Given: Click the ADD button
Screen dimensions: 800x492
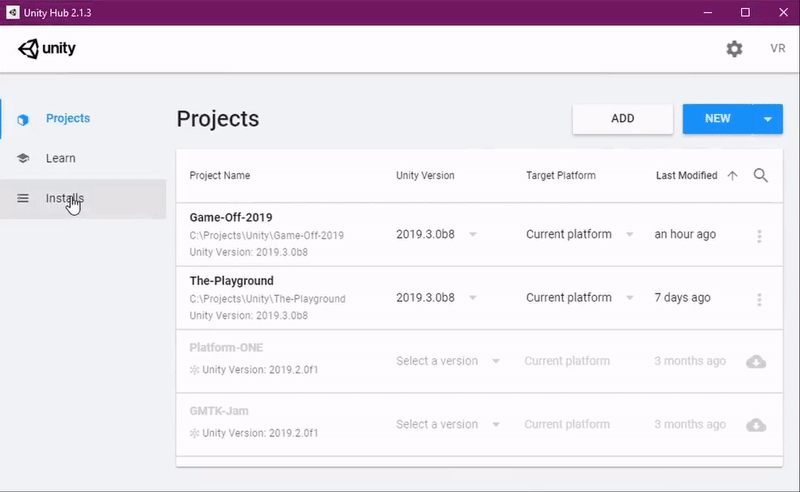Looking at the screenshot, I should point(622,119).
